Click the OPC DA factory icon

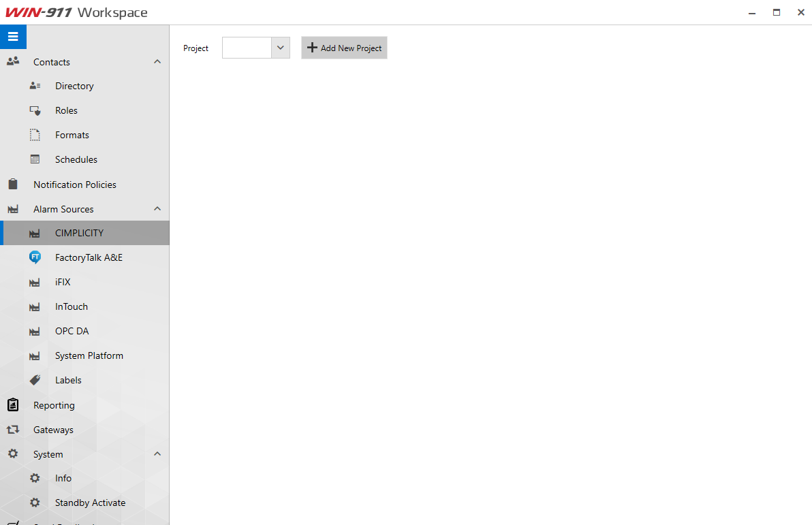coord(35,332)
